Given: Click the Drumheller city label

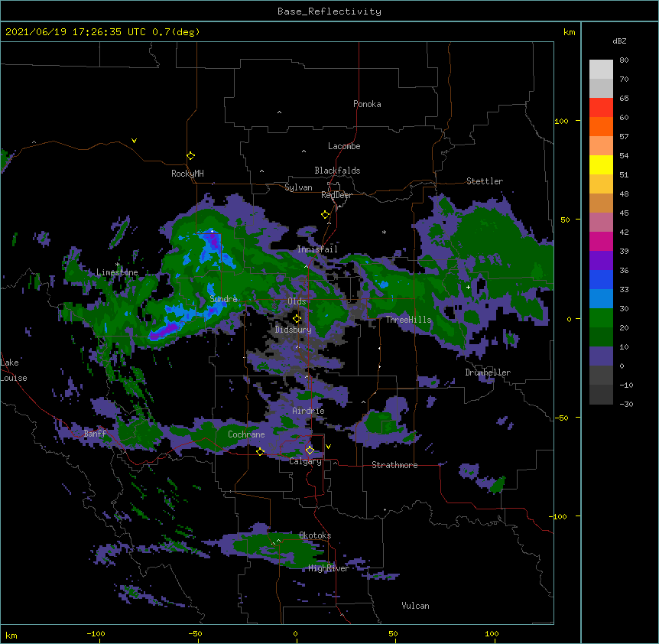Looking at the screenshot, I should [488, 372].
